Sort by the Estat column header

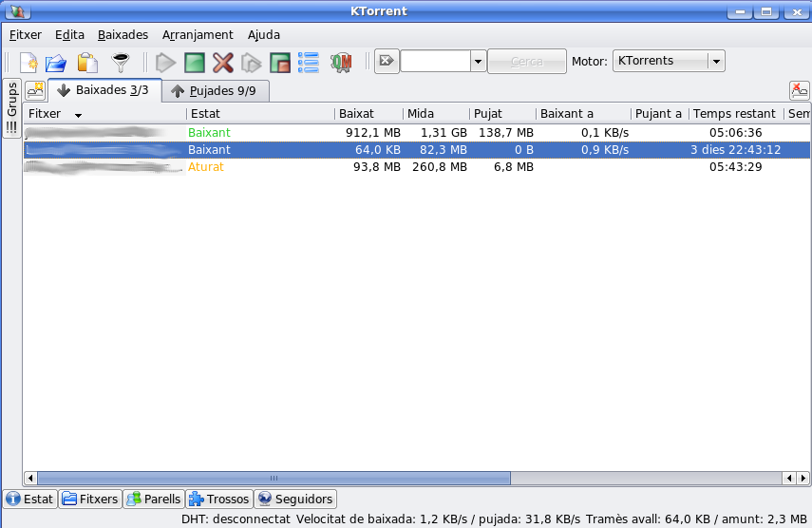(260, 114)
